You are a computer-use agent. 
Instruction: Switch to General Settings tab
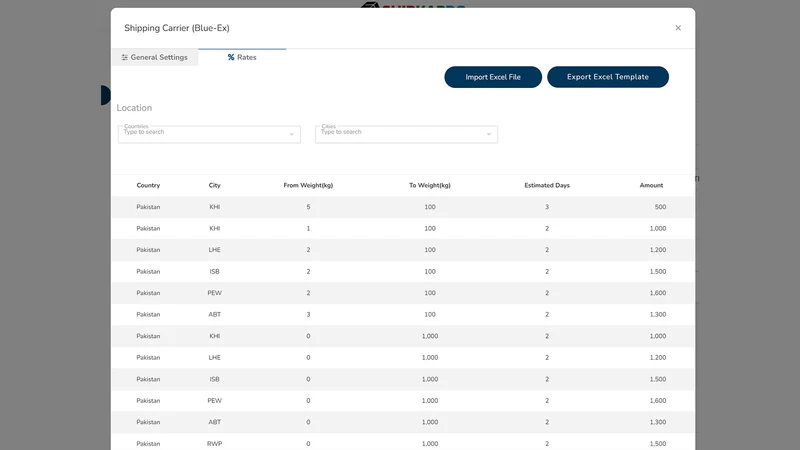(x=155, y=57)
